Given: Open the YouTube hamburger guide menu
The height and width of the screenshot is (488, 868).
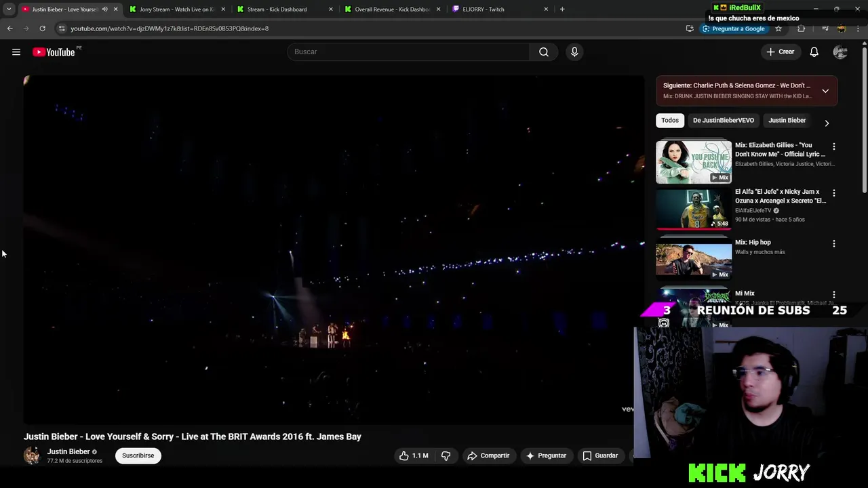Looking at the screenshot, I should [x=16, y=52].
